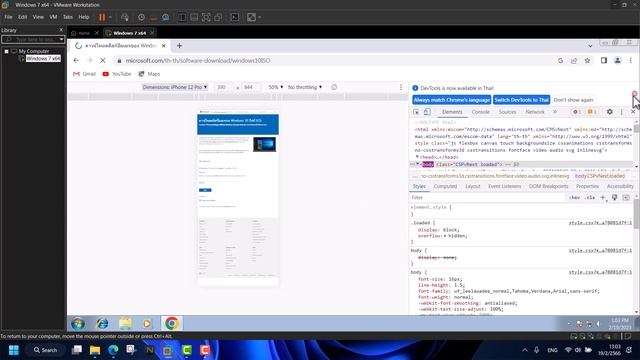Toggle the device toolbar icon in DevTools
This screenshot has width=640, height=360.
pyautogui.click(x=427, y=112)
